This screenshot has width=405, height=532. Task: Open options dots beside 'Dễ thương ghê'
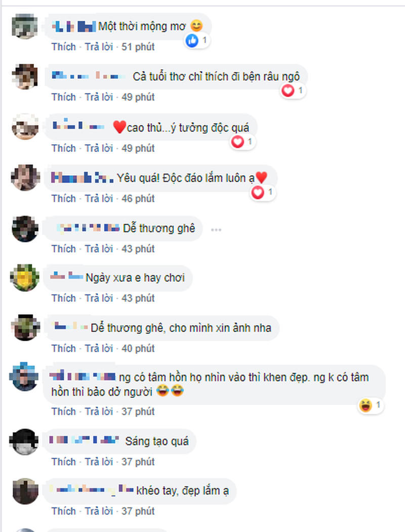tap(216, 230)
